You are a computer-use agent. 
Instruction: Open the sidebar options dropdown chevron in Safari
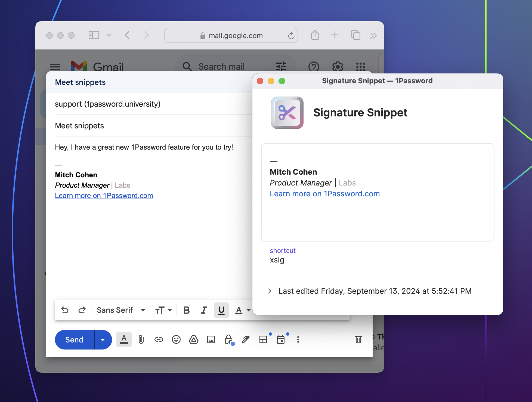109,35
